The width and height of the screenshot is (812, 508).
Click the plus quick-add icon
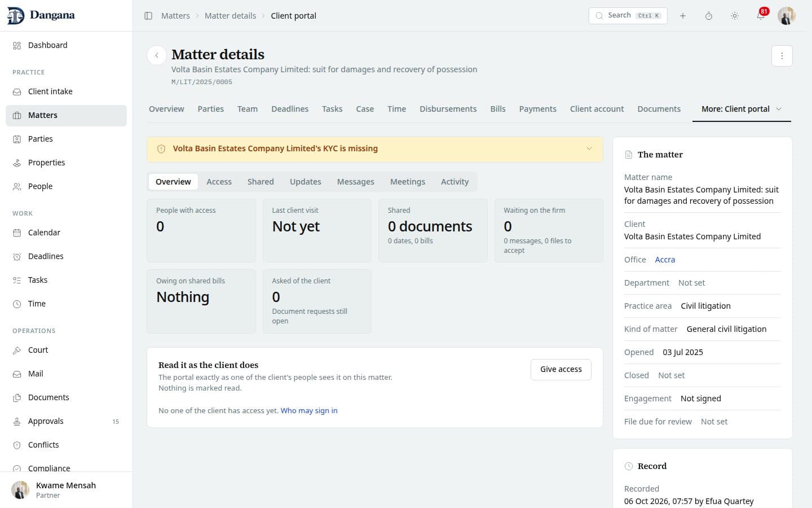[x=682, y=16]
